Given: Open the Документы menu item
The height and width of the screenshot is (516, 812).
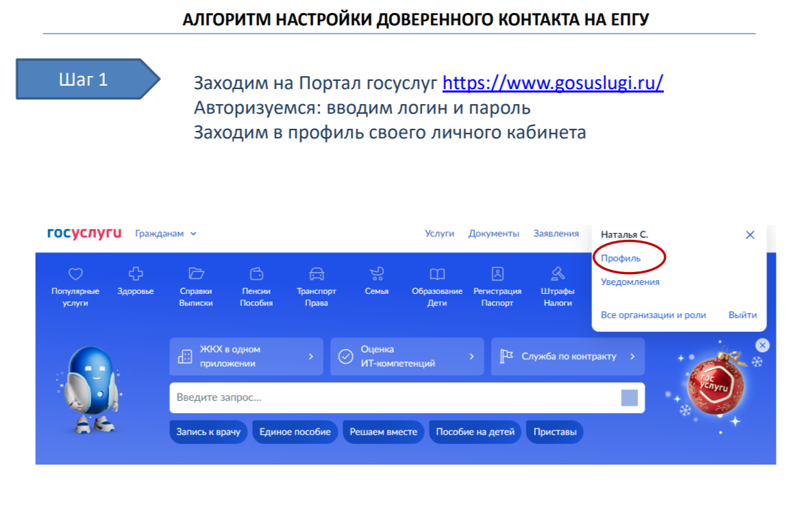Looking at the screenshot, I should (x=494, y=234).
